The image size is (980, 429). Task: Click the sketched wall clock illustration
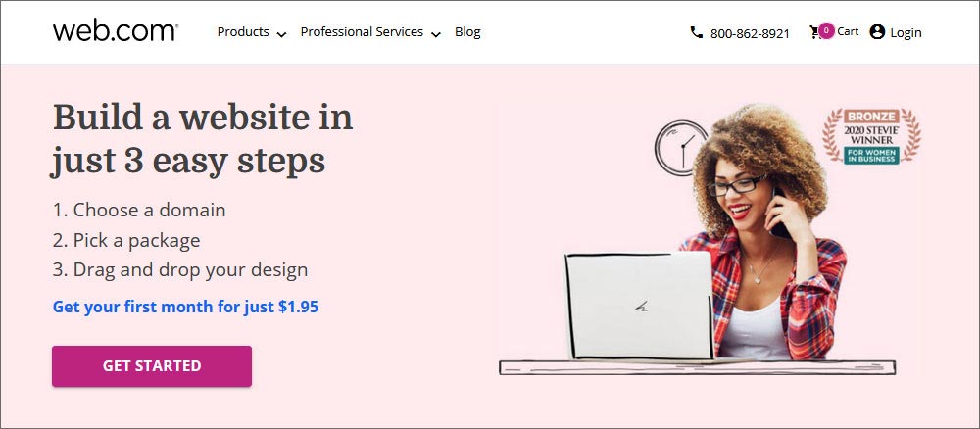[680, 148]
